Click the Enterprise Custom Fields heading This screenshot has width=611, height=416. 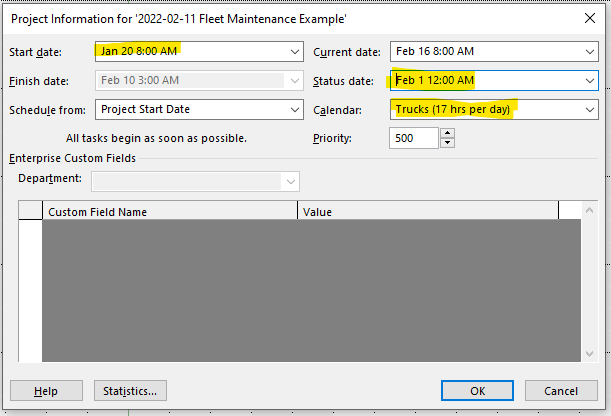72,158
